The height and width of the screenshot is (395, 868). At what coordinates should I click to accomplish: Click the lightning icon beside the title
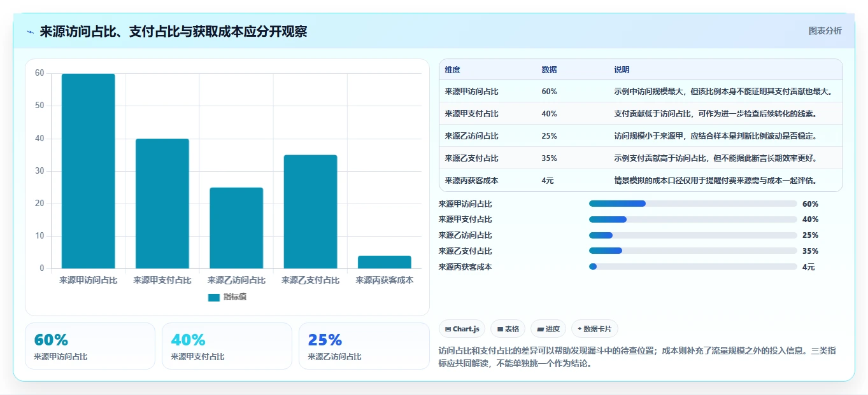30,32
